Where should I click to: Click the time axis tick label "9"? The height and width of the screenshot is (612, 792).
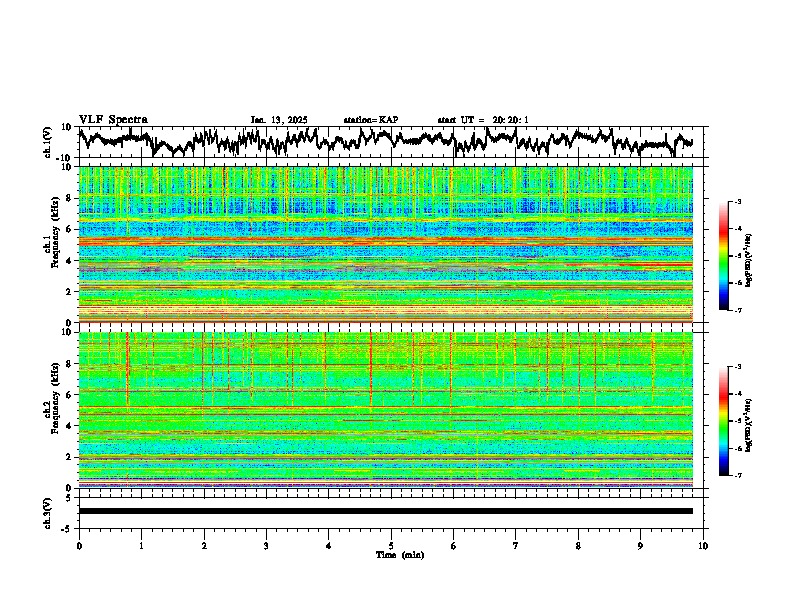640,546
